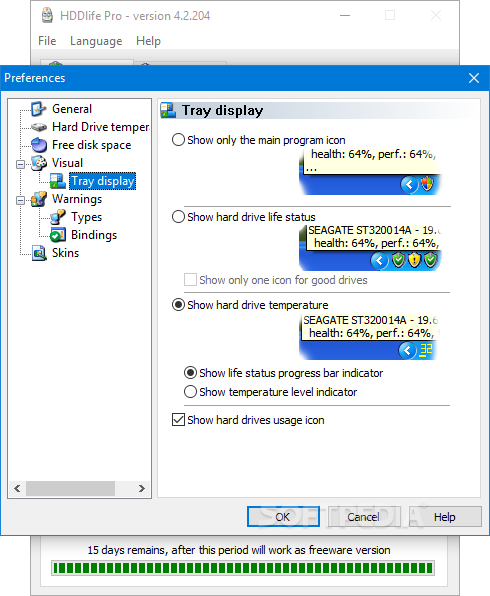This screenshot has height=596, width=490.
Task: Confirm preferences with OK button
Action: click(x=283, y=517)
